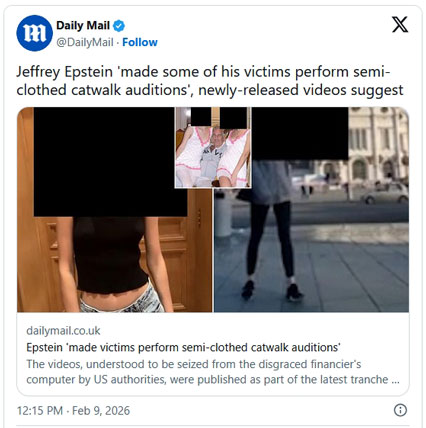Visit the dailymail.co.uk domain link
426x428 pixels.
[x=63, y=331]
